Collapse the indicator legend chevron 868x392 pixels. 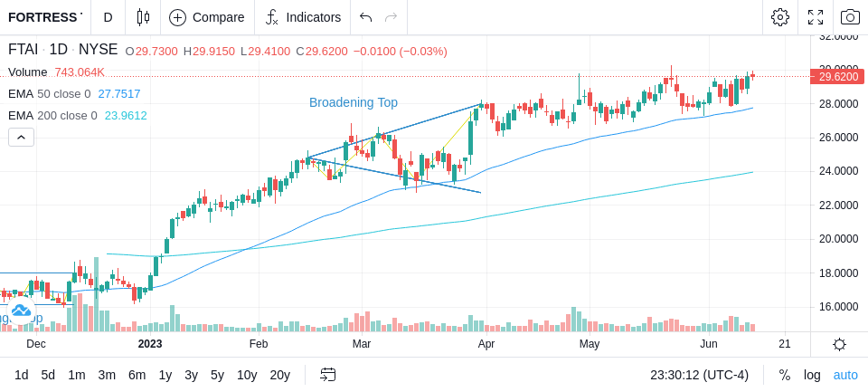[x=21, y=137]
